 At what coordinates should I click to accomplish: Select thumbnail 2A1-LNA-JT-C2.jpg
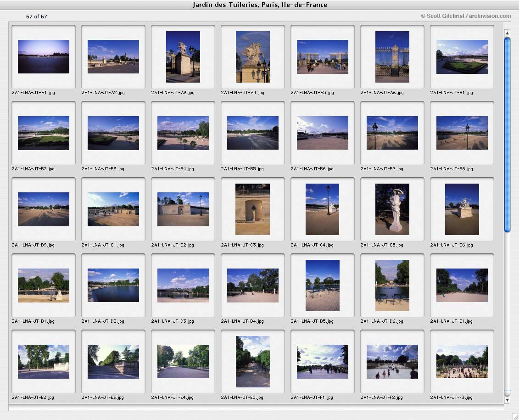click(x=183, y=209)
